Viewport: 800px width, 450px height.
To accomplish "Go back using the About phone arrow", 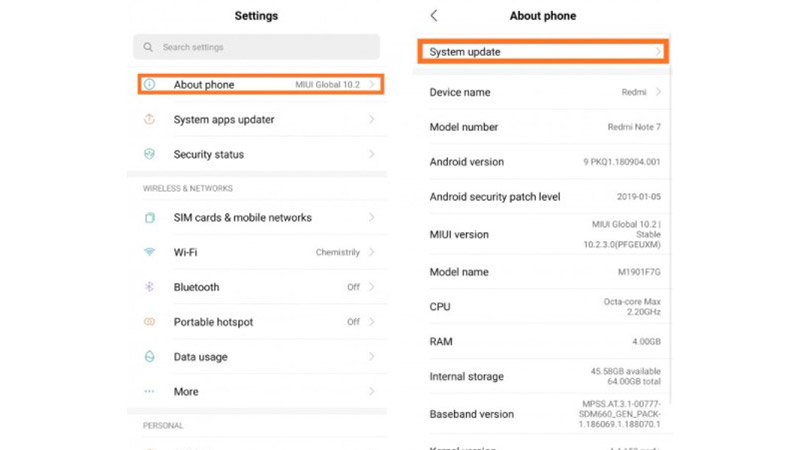I will 434,15.
